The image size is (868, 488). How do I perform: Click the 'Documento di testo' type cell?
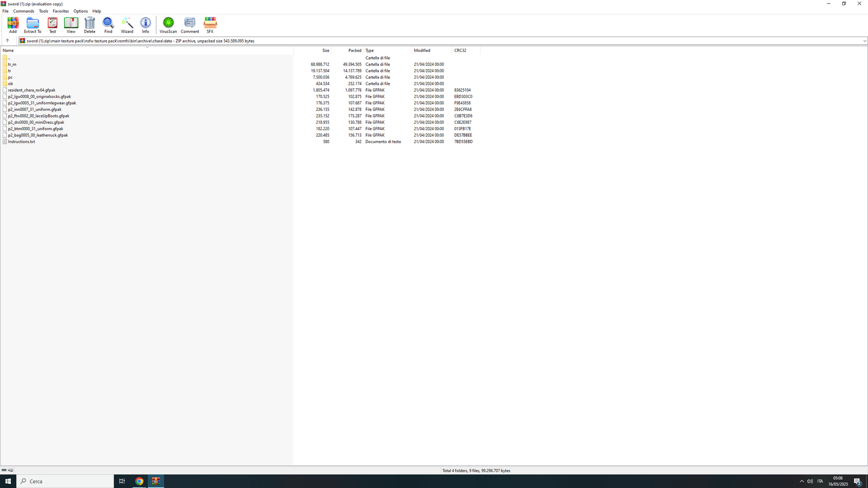point(383,141)
